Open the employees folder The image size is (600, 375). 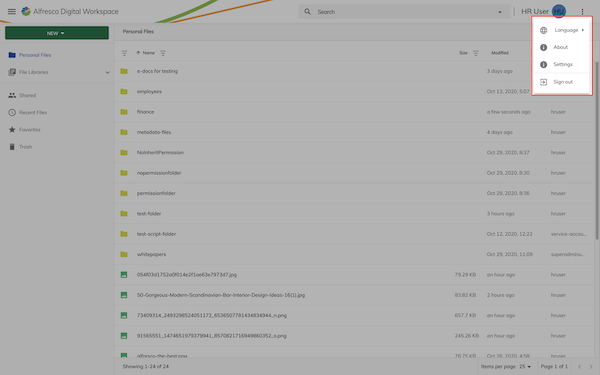149,91
